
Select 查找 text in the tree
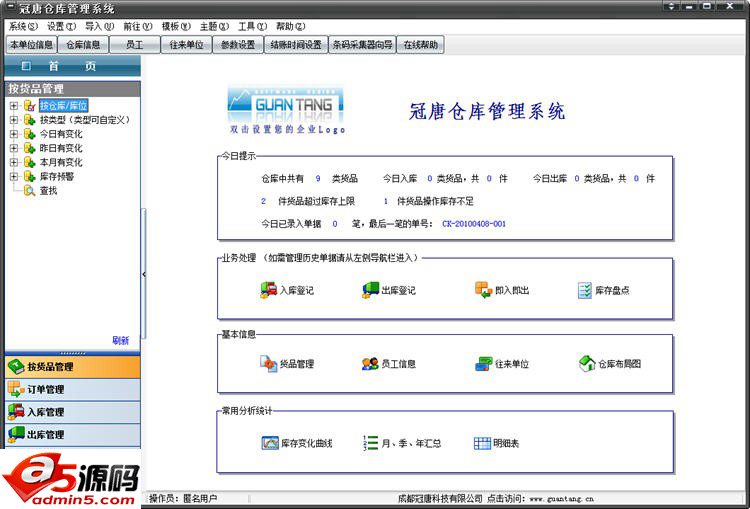click(48, 191)
